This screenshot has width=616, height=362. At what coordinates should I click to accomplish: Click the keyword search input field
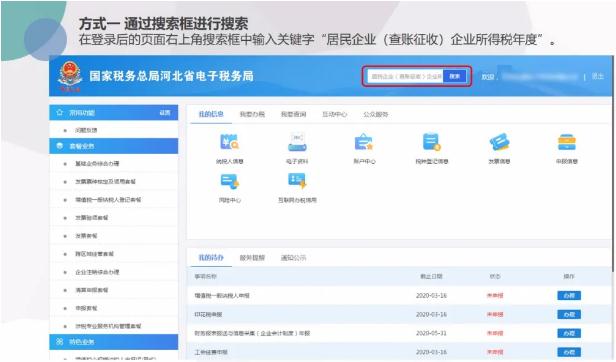(x=405, y=76)
